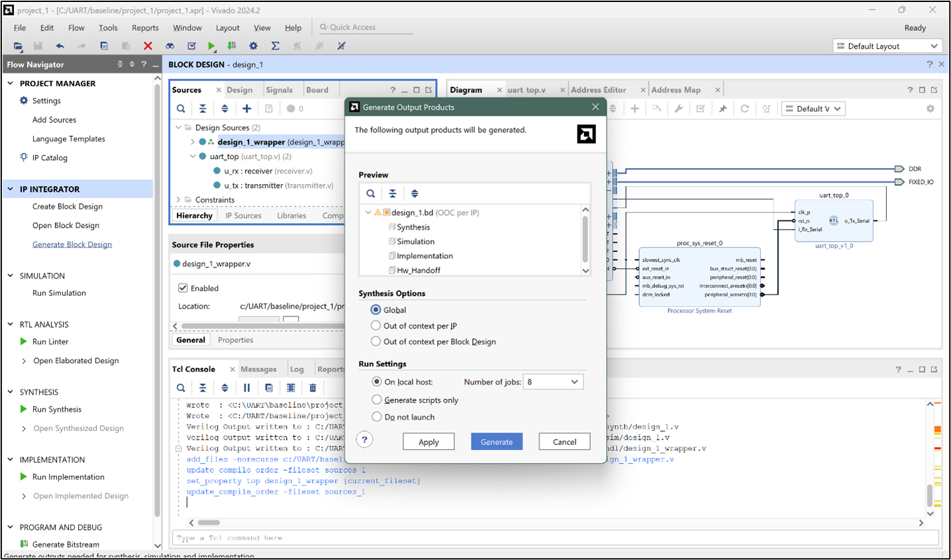Choose the Do not launch run setting
951x560 pixels.
[x=375, y=417]
